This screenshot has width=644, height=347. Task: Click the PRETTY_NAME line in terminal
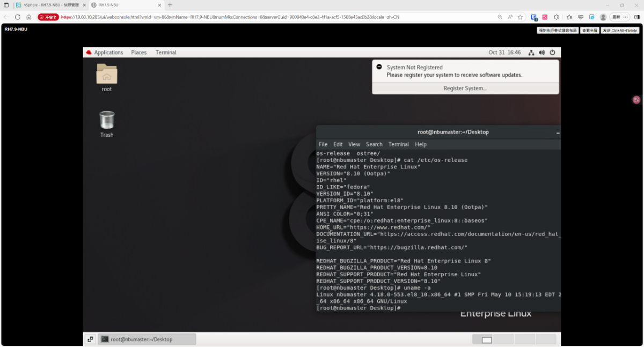402,207
